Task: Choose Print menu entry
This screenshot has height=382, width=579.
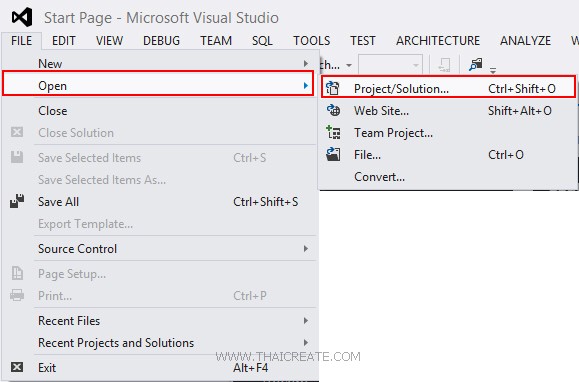Action: pos(159,296)
